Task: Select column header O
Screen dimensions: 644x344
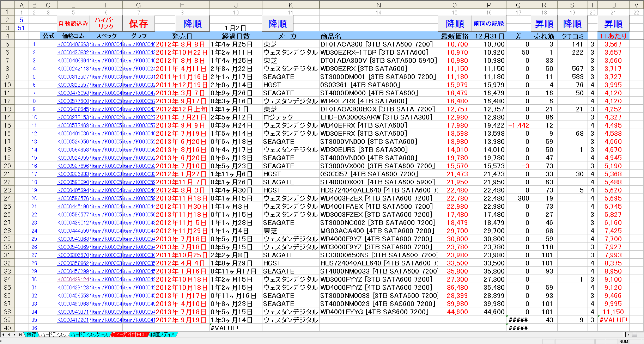Action: pyautogui.click(x=455, y=5)
